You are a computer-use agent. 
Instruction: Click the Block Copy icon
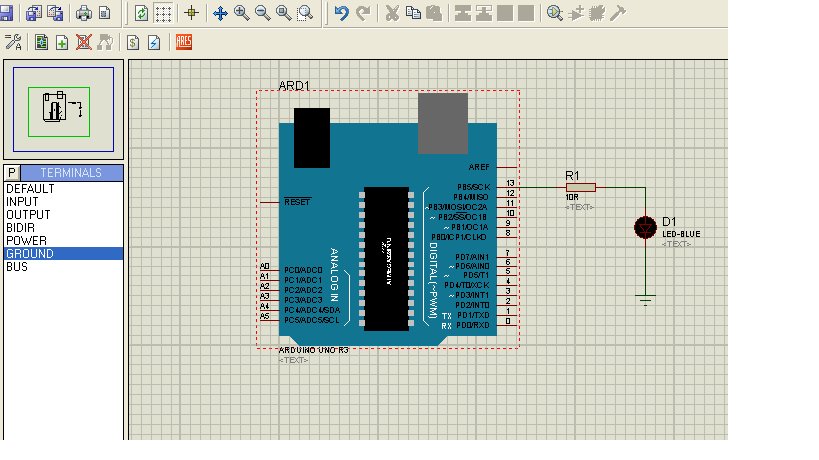click(463, 13)
